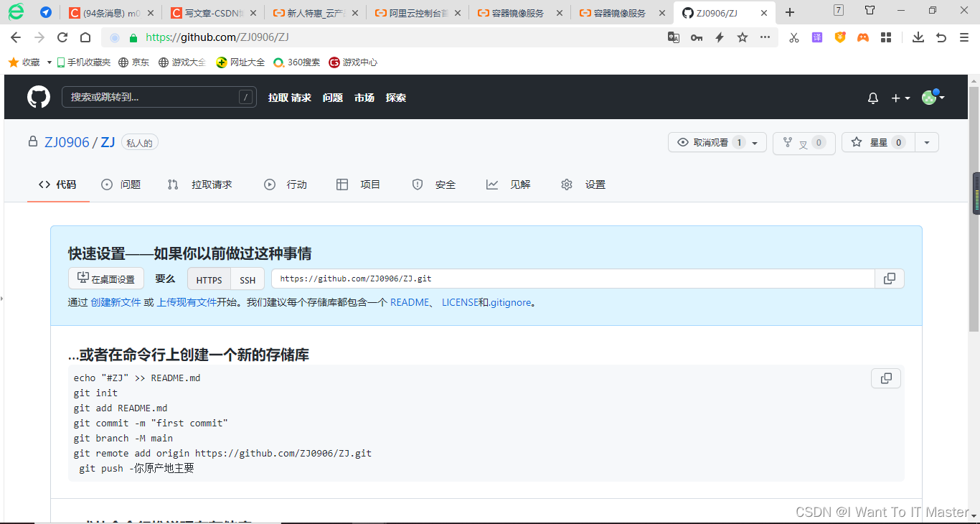Open the saved password key icon

697,38
